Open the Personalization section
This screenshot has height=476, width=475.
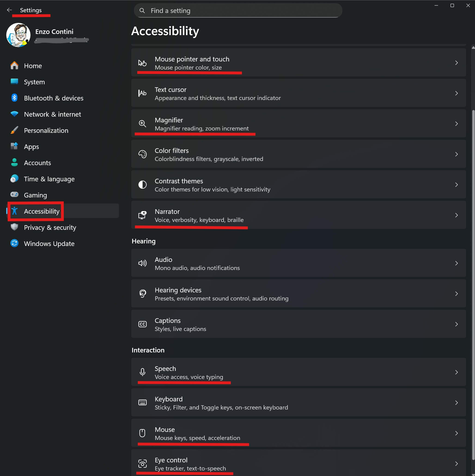pyautogui.click(x=46, y=130)
